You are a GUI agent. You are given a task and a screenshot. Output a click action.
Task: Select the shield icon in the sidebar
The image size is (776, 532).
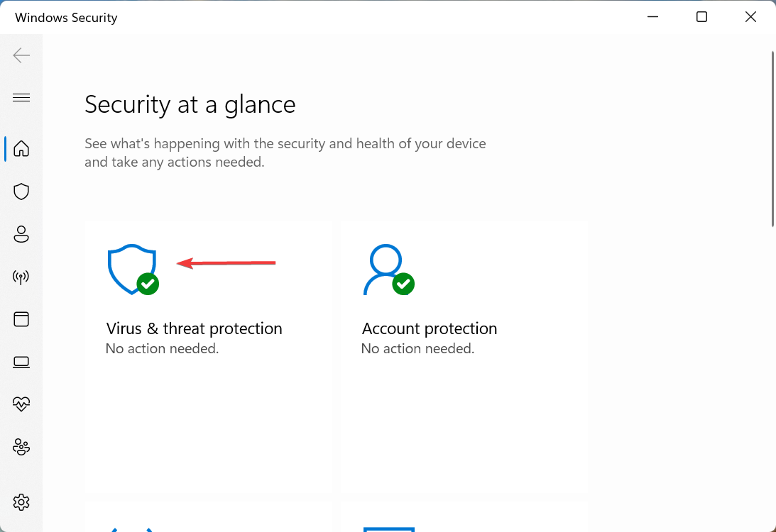(21, 192)
